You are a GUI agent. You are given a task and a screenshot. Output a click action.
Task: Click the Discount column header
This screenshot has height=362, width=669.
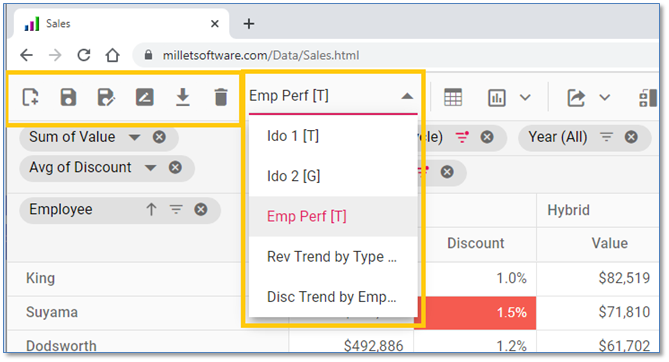click(x=476, y=243)
